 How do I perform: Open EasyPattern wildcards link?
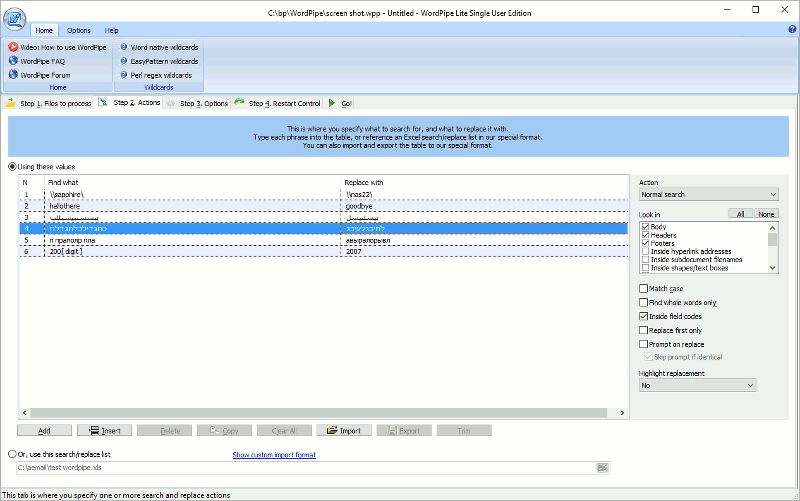tap(164, 61)
